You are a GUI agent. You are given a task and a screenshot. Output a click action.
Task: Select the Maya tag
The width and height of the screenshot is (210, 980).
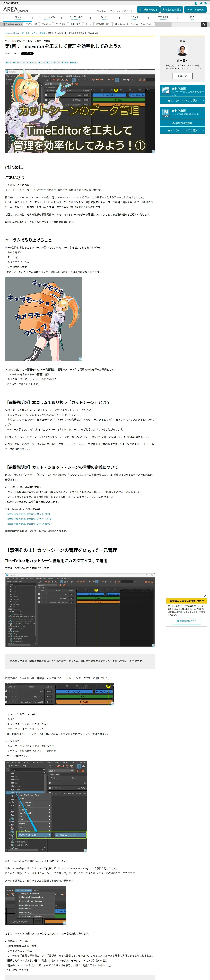tap(8, 62)
